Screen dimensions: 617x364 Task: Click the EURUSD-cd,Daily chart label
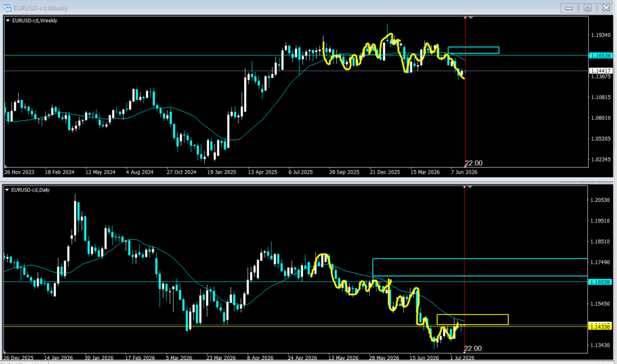tap(30, 190)
